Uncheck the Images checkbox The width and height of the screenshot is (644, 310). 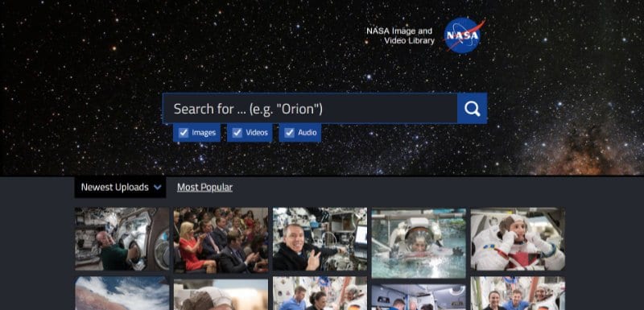click(184, 133)
